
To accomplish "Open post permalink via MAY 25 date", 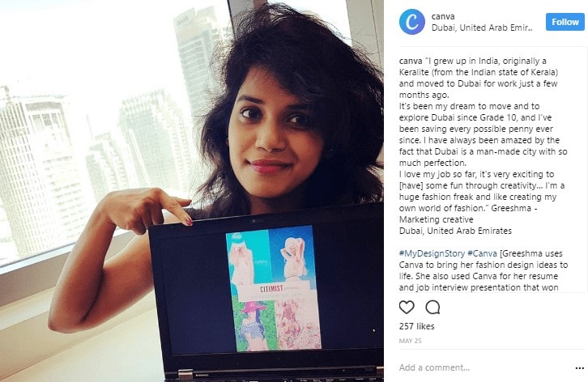I will [x=411, y=341].
